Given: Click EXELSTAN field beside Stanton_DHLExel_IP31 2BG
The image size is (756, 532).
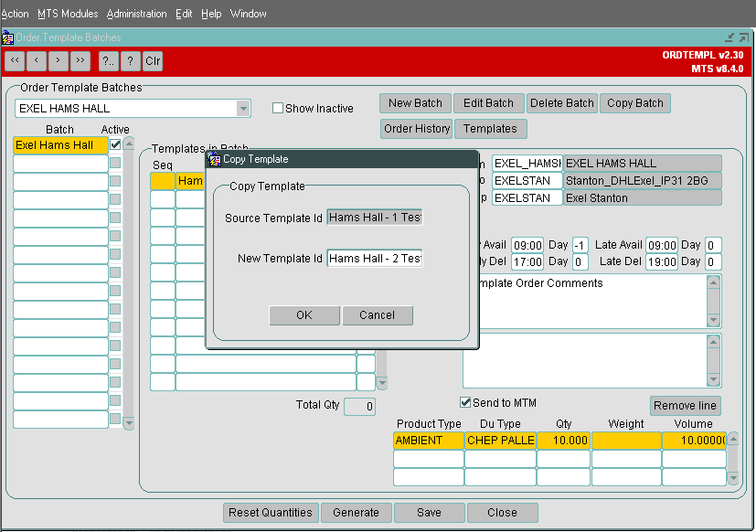Looking at the screenshot, I should click(x=527, y=181).
